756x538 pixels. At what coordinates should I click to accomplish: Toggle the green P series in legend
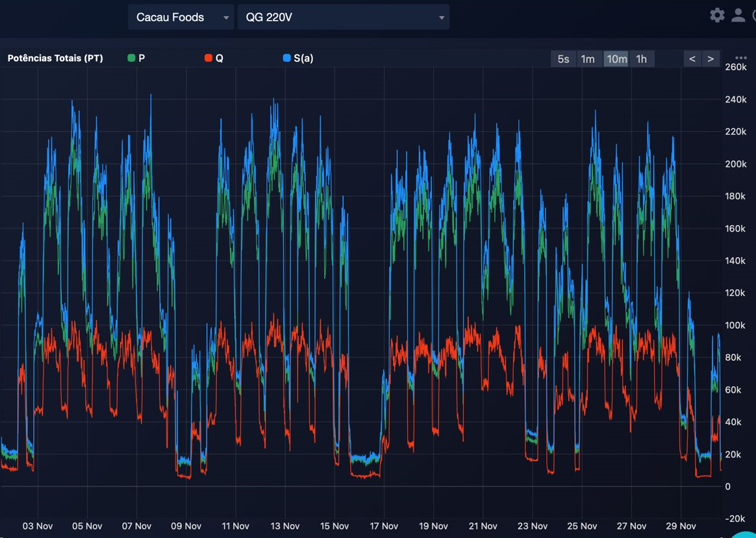[136, 58]
